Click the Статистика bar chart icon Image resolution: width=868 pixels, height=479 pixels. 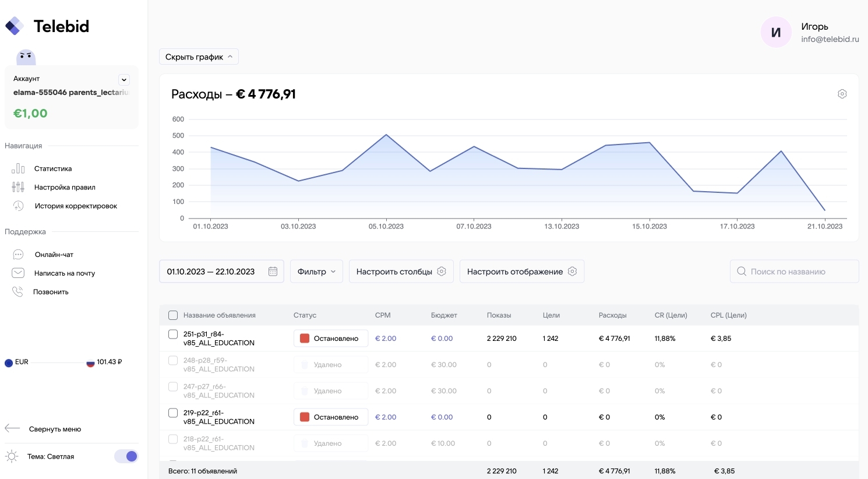[18, 168]
